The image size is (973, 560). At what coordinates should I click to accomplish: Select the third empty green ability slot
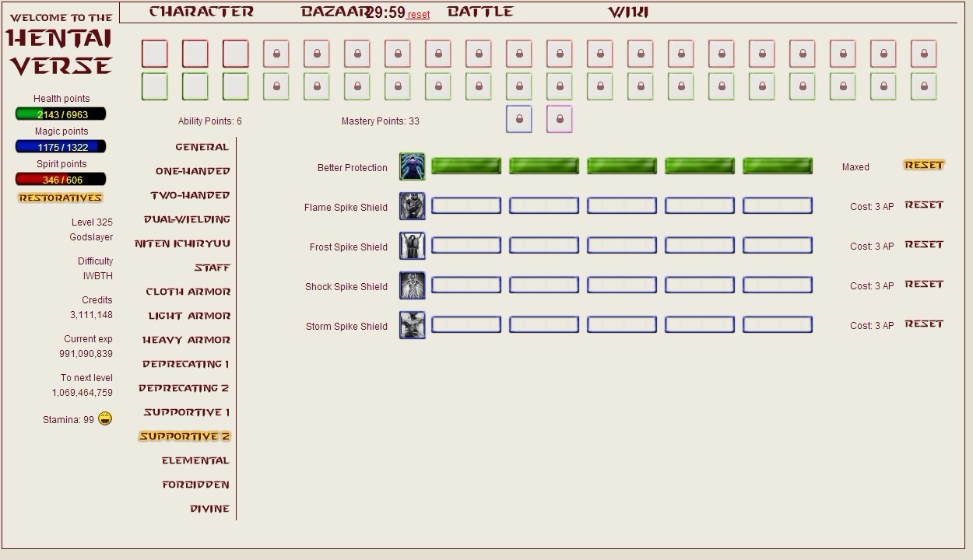[236, 86]
